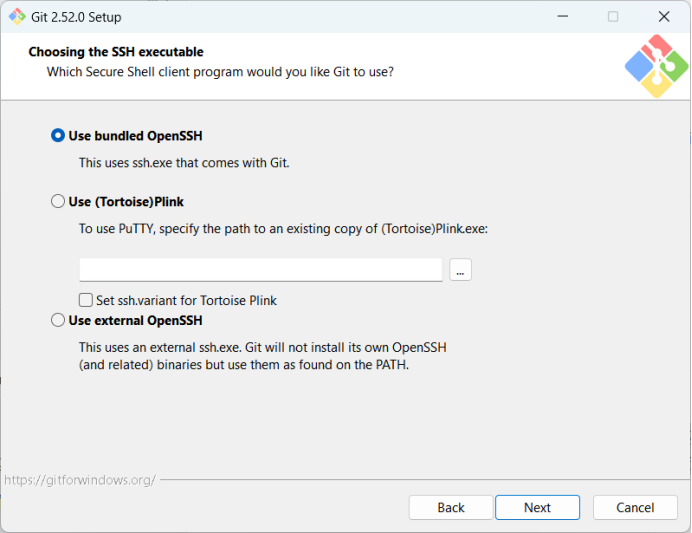
Task: Click 'This uses ssh.exe that comes with Git.' text
Action: 184,163
